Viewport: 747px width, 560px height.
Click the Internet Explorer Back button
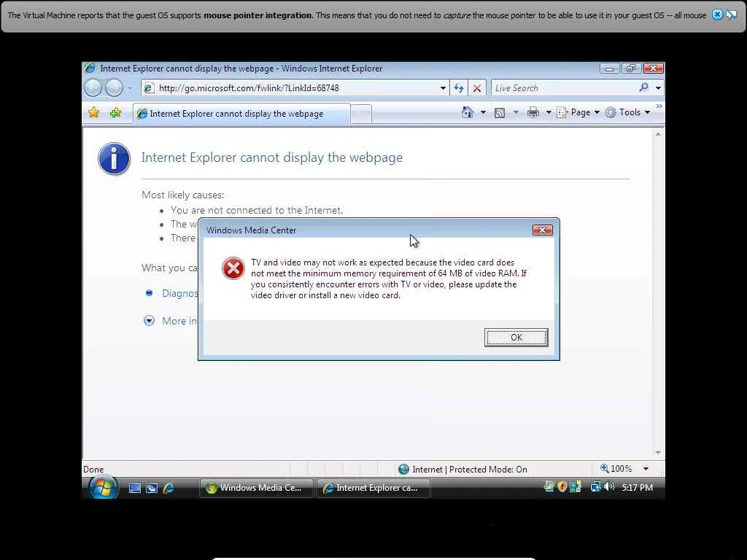tap(93, 87)
